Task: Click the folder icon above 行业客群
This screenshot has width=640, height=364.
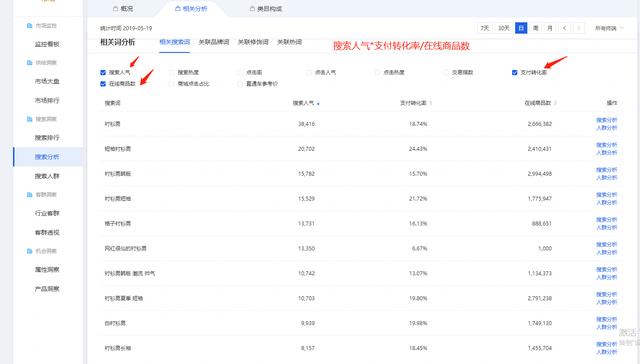Action: coord(29,195)
